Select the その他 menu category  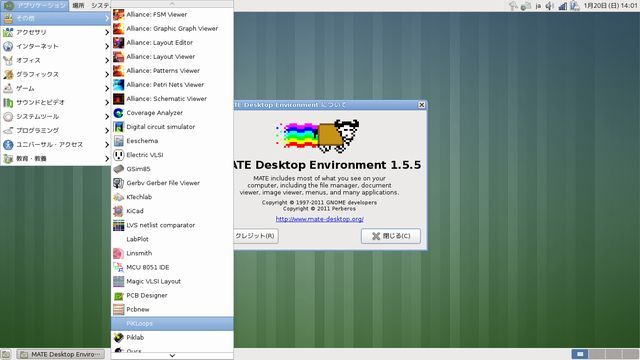[56, 18]
